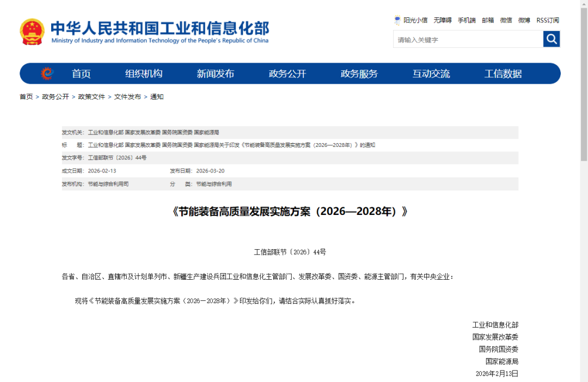The width and height of the screenshot is (588, 382).
Task: Open the 无障碍 accessibility link
Action: click(x=443, y=20)
